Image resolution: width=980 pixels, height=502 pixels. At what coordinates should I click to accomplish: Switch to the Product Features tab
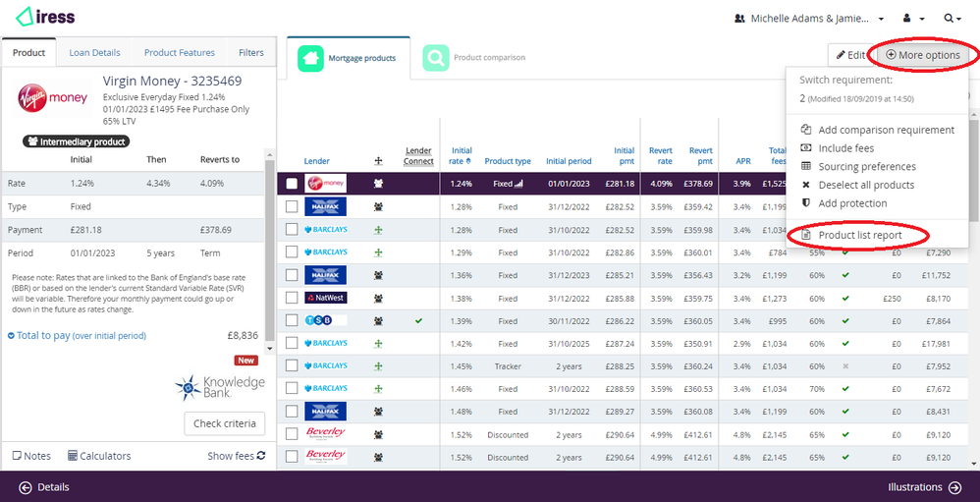[180, 52]
